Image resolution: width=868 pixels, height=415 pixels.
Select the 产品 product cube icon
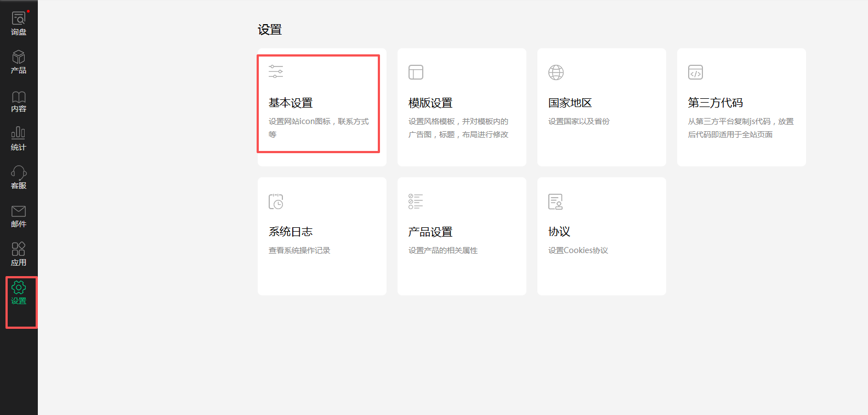(x=19, y=58)
